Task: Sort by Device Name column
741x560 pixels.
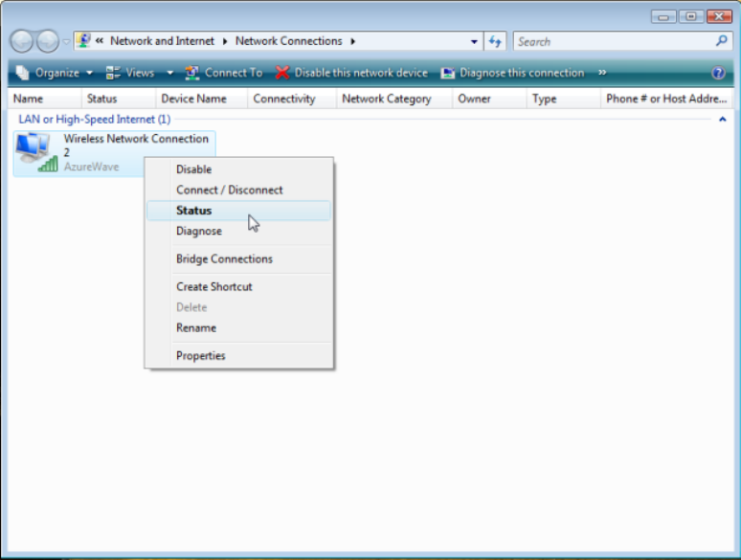Action: tap(201, 99)
